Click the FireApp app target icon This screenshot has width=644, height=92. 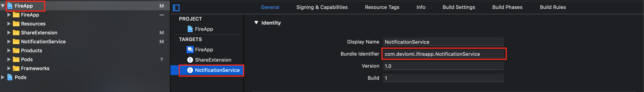click(190, 50)
